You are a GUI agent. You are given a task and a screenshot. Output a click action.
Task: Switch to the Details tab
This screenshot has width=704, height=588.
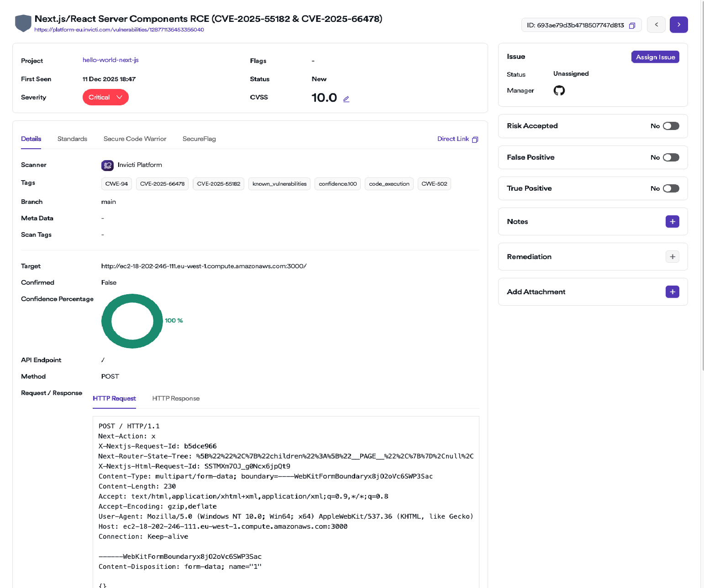coord(31,139)
